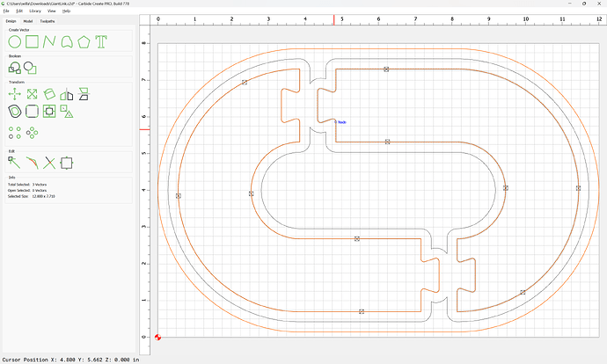Select the Curve create tool
The height and width of the screenshot is (364, 607).
[67, 42]
